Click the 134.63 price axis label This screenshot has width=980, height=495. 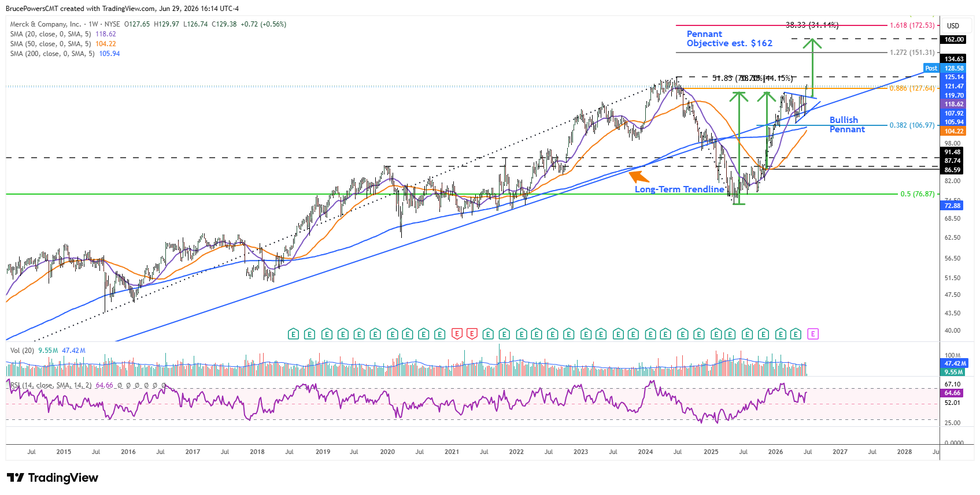[x=954, y=59]
